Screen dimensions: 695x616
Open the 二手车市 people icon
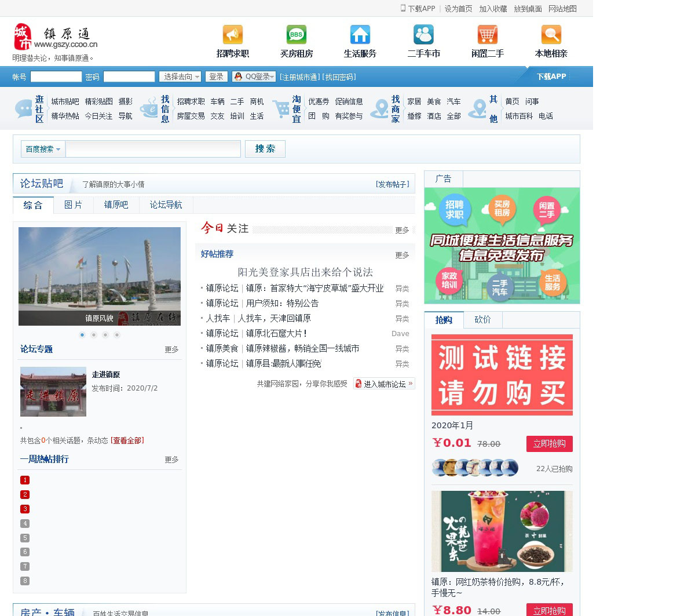[424, 35]
